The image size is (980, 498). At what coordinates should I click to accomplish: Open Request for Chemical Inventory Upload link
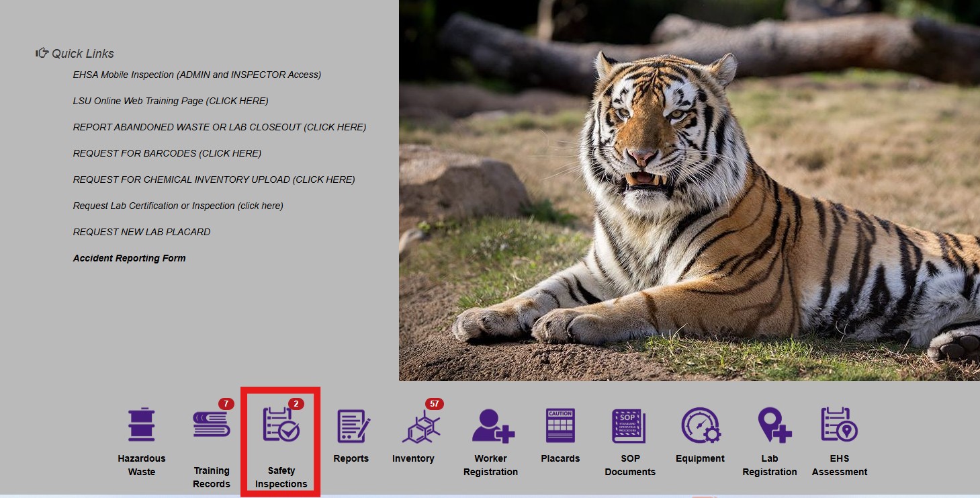click(214, 179)
